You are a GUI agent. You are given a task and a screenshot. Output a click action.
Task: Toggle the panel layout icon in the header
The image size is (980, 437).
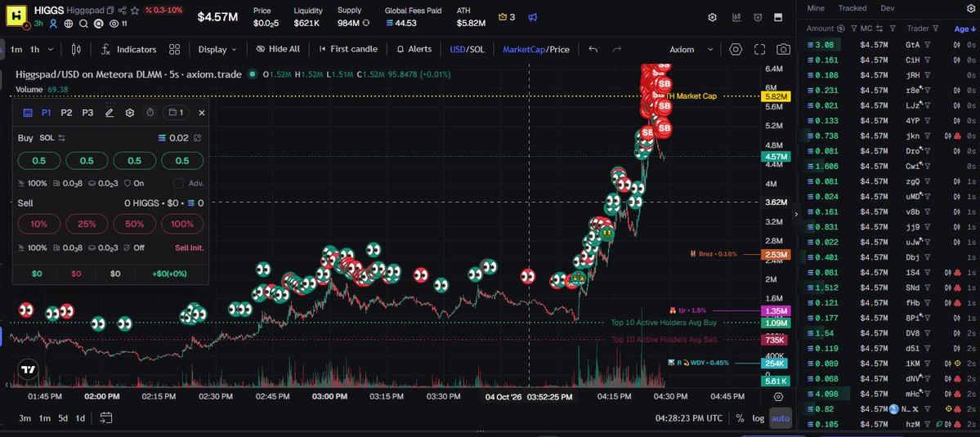[x=778, y=17]
